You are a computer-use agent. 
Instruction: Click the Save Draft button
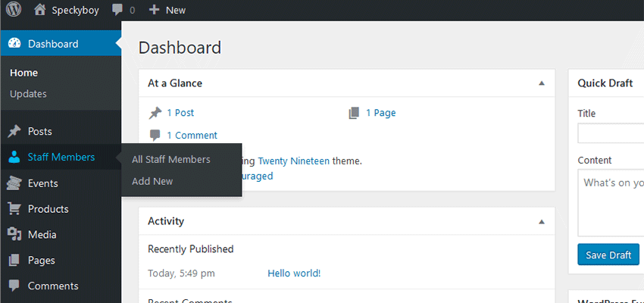tap(608, 255)
